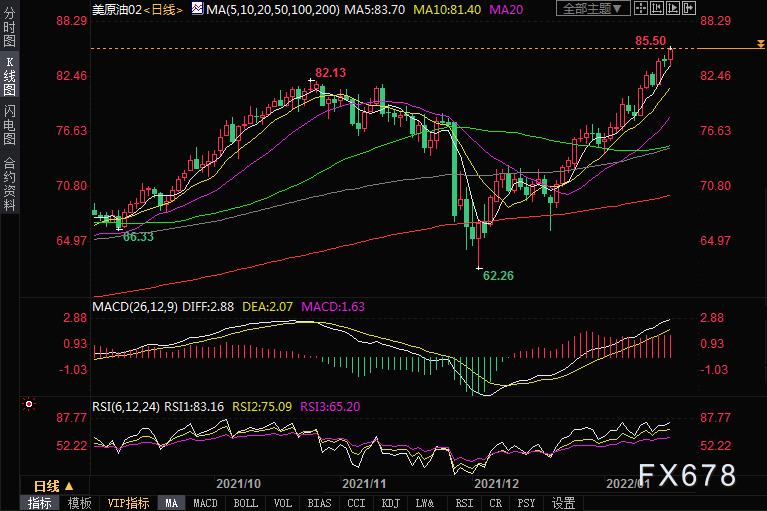Image resolution: width=767 pixels, height=511 pixels.
Task: Select the KDJ indicator button
Action: 390,503
